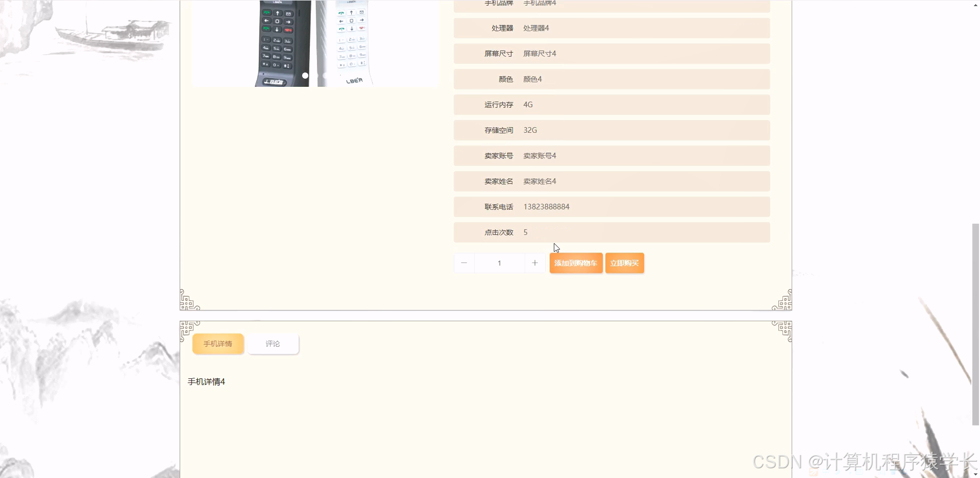Image resolution: width=980 pixels, height=478 pixels.
Task: Click the 联系电话 label
Action: tap(499, 207)
